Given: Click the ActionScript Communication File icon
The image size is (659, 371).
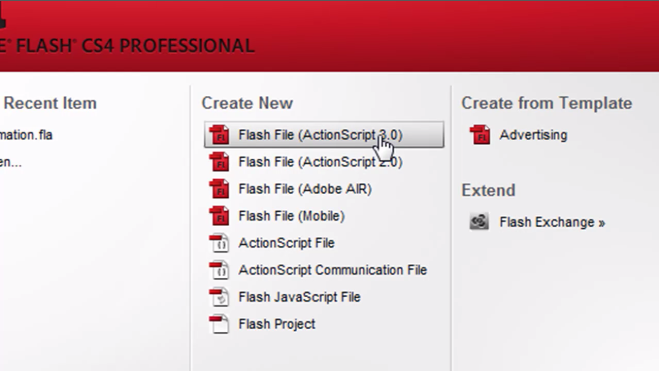Looking at the screenshot, I should tap(219, 270).
